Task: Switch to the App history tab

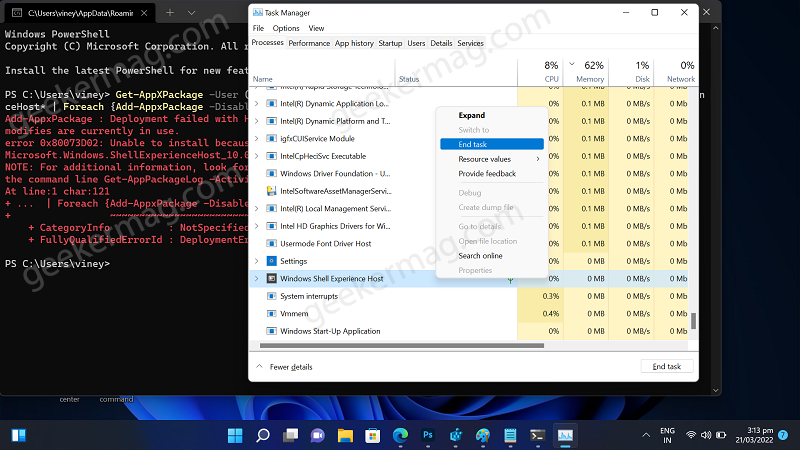Action: coord(354,43)
